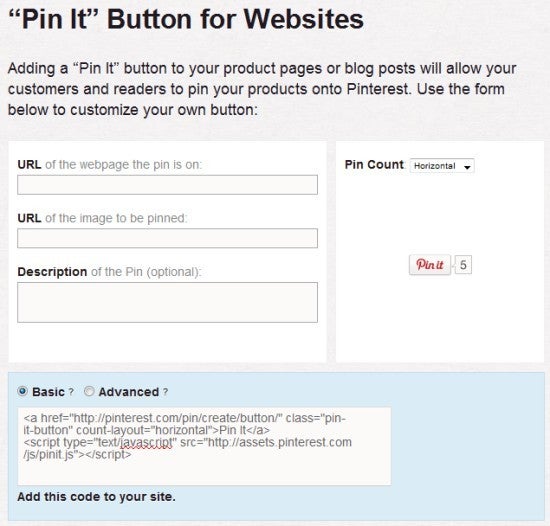Click inside the generated code text box
The height and width of the screenshot is (526, 550).
tap(204, 446)
